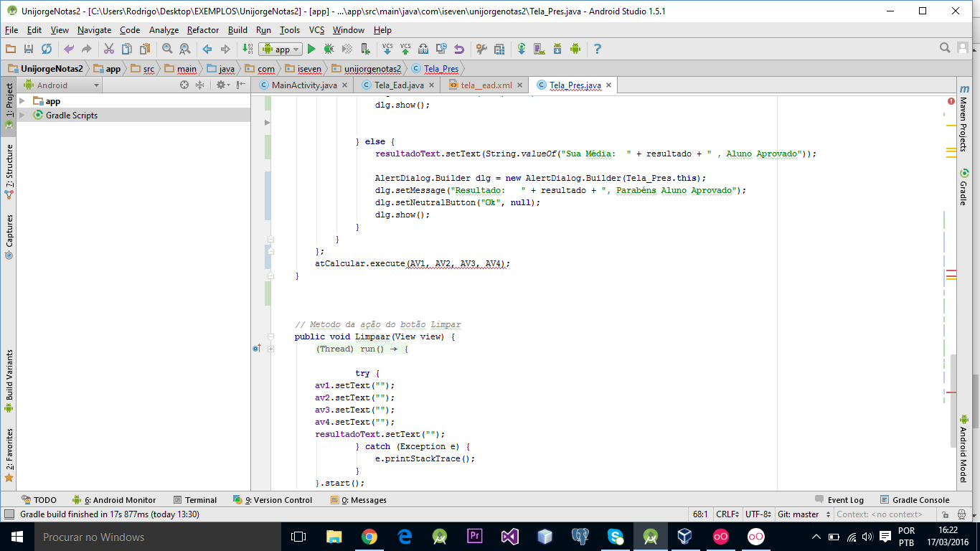Open the Refactor menu
Image resolution: width=980 pixels, height=551 pixels.
click(x=203, y=30)
